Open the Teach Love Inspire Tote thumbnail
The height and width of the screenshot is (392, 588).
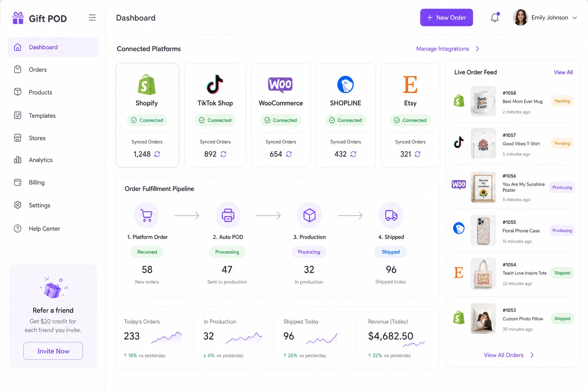point(483,273)
